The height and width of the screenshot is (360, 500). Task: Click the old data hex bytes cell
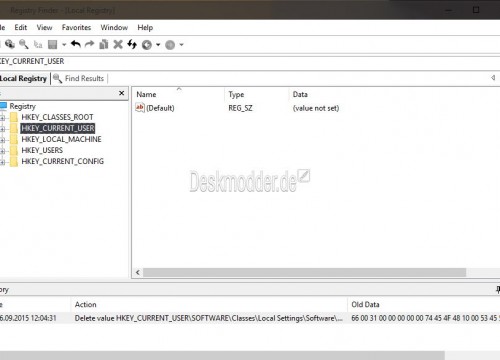425,318
